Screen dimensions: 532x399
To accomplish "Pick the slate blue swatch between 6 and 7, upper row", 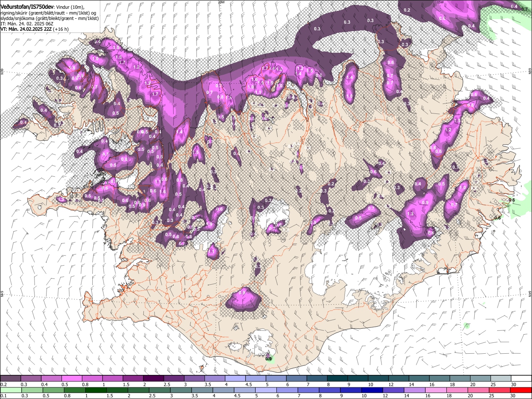I will [296, 379].
